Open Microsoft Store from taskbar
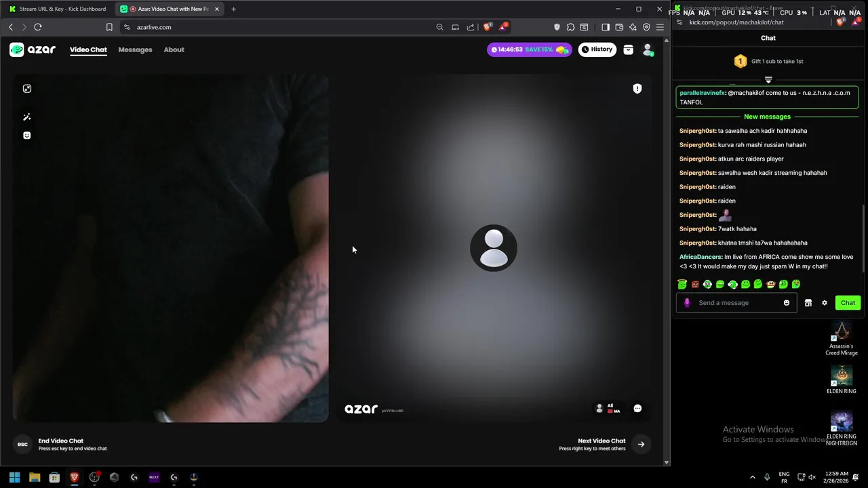The image size is (868, 488). click(x=54, y=477)
